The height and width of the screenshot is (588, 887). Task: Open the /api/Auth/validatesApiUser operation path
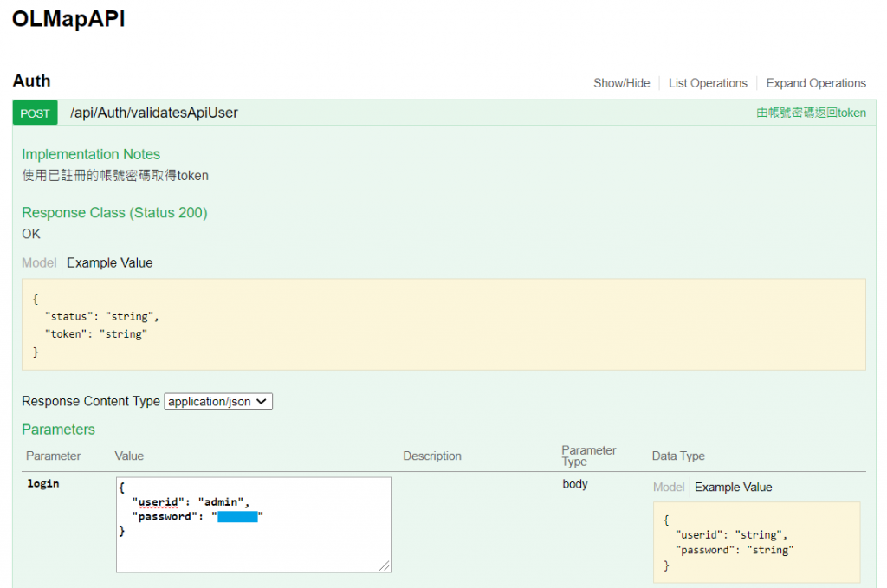click(154, 113)
